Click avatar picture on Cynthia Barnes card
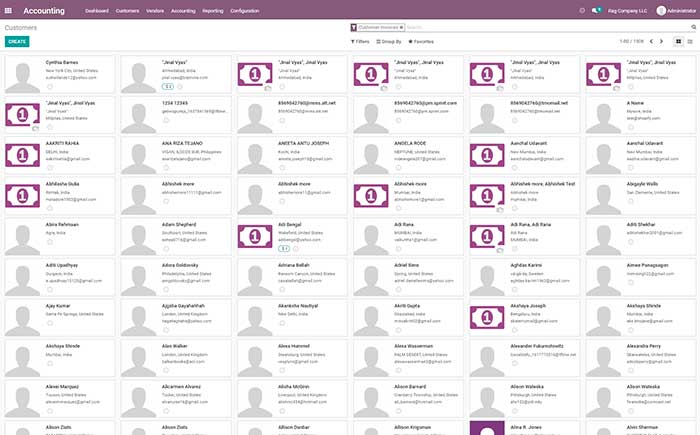Screen dimensions: 700x435 pos(22,77)
